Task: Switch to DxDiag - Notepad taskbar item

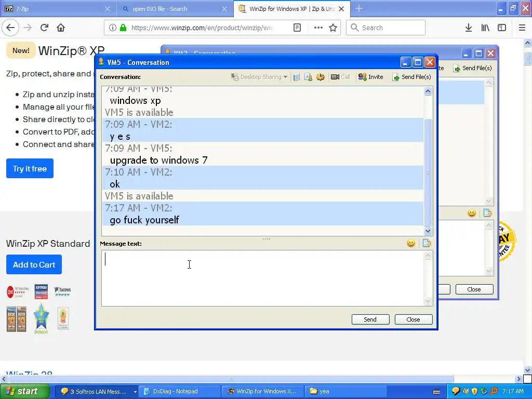Action: pyautogui.click(x=180, y=392)
